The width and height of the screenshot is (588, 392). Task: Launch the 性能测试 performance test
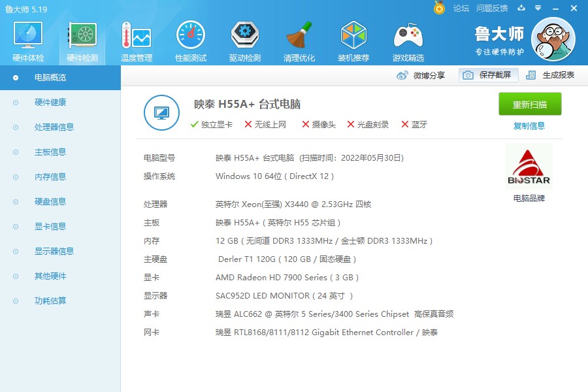(190, 39)
